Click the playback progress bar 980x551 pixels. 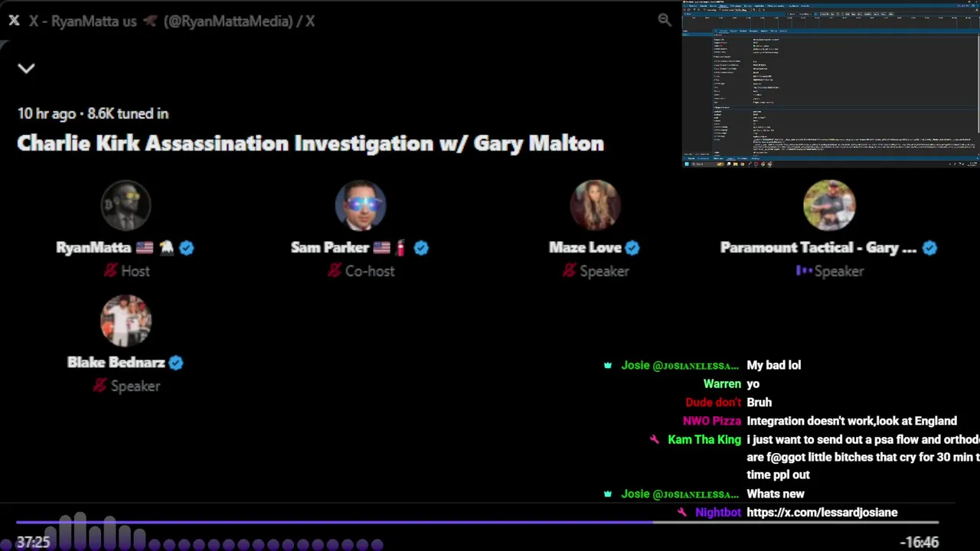[477, 523]
